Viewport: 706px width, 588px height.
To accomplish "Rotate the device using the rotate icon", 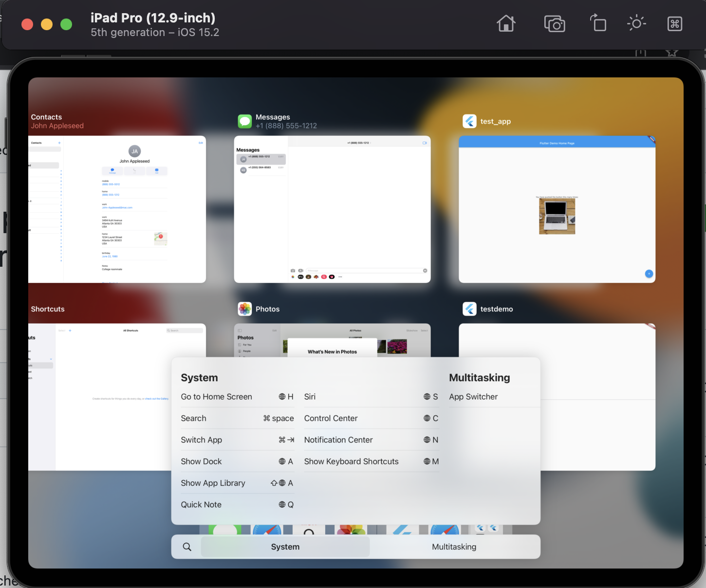I will (598, 23).
